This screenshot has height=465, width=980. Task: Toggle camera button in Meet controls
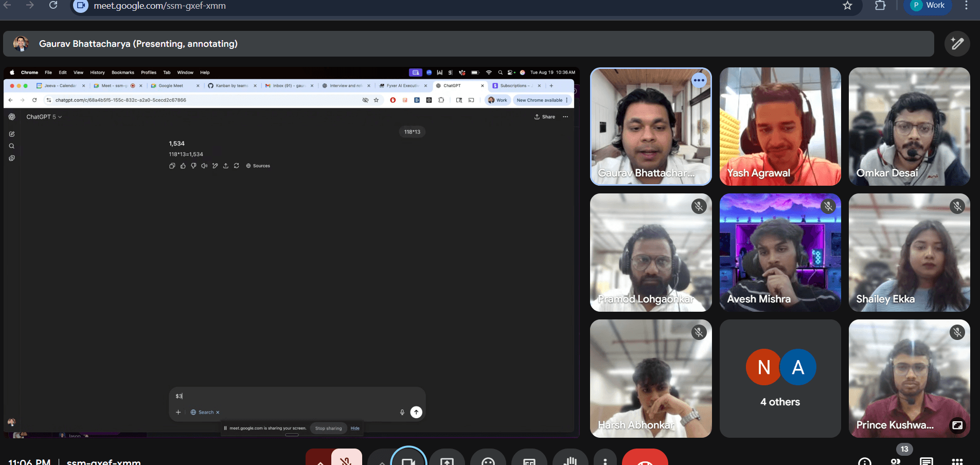(x=408, y=458)
